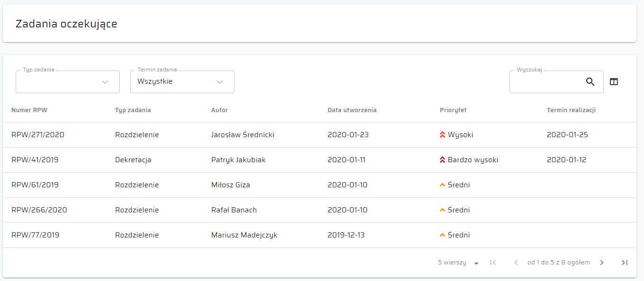Viewport: 644px width, 281px height.
Task: Open task RPW/41/2019
Action: [x=35, y=160]
